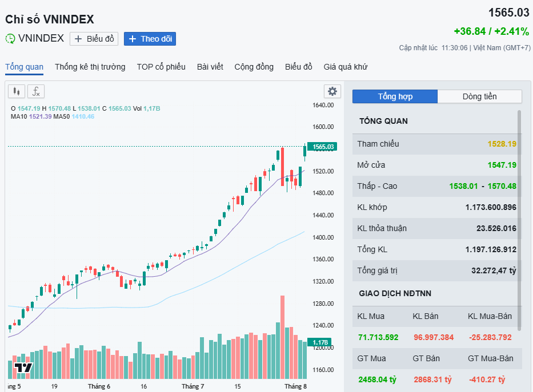The height and width of the screenshot is (392, 533).
Task: Click the GT Mua value 2458.04 tỷ
Action: pos(377,379)
